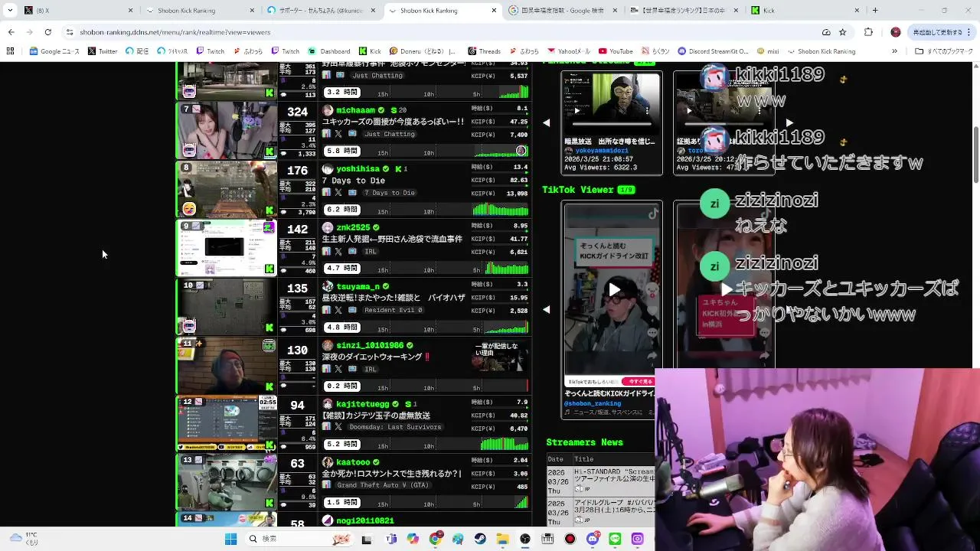
Task: Go to next Finished Streams with right arrow
Action: 789,122
